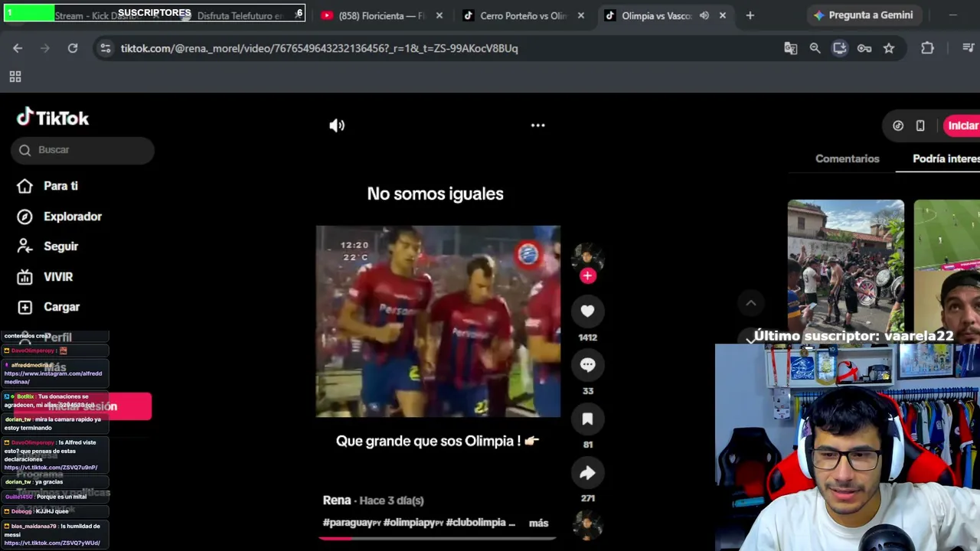Viewport: 980px width, 551px height.
Task: Go to the TikTok home logo
Action: [x=53, y=117]
